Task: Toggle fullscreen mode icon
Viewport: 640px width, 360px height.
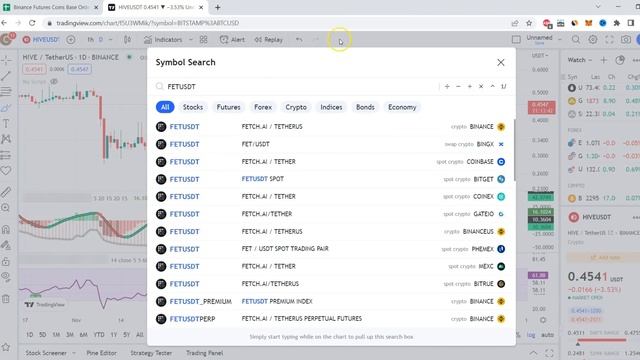Action: pos(609,40)
